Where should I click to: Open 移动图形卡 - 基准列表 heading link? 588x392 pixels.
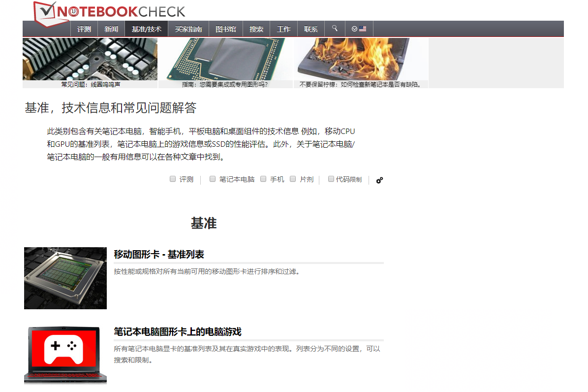pyautogui.click(x=158, y=255)
